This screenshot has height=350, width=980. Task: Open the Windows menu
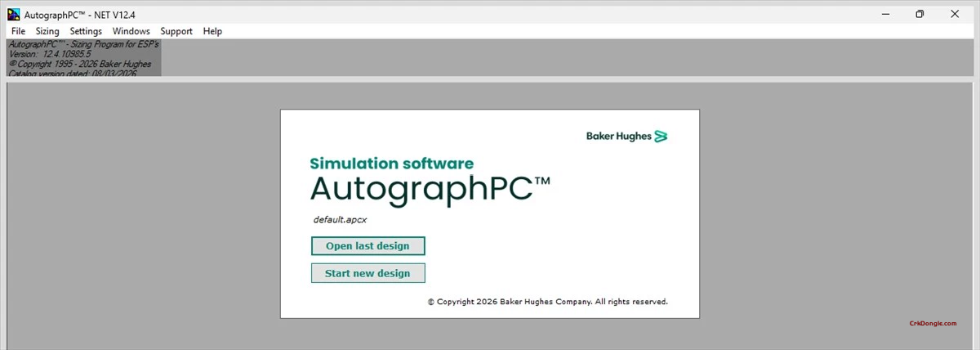(x=131, y=31)
